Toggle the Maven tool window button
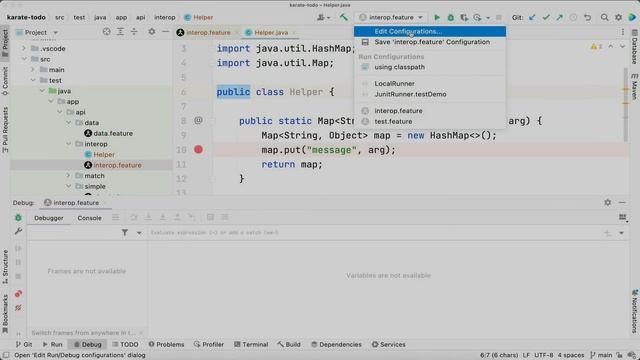The height and width of the screenshot is (360, 640). tap(635, 87)
